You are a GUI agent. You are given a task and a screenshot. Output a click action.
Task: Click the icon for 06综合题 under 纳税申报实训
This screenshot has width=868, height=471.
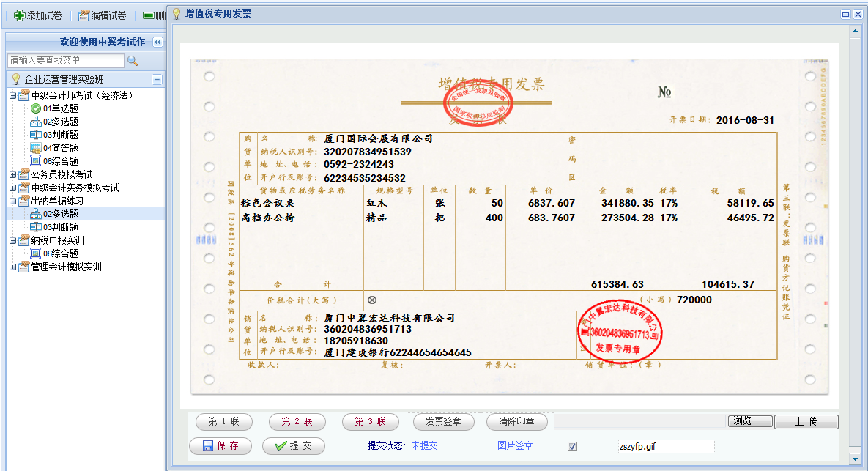36,253
